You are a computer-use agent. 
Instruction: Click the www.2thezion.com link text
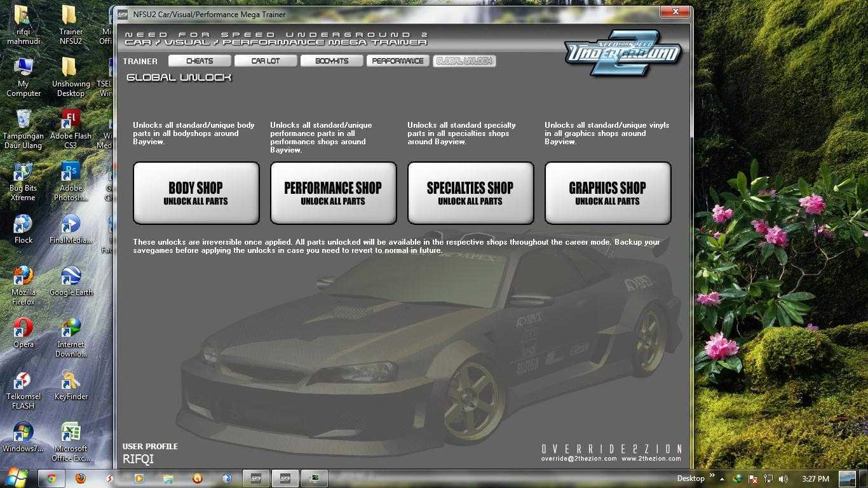651,459
